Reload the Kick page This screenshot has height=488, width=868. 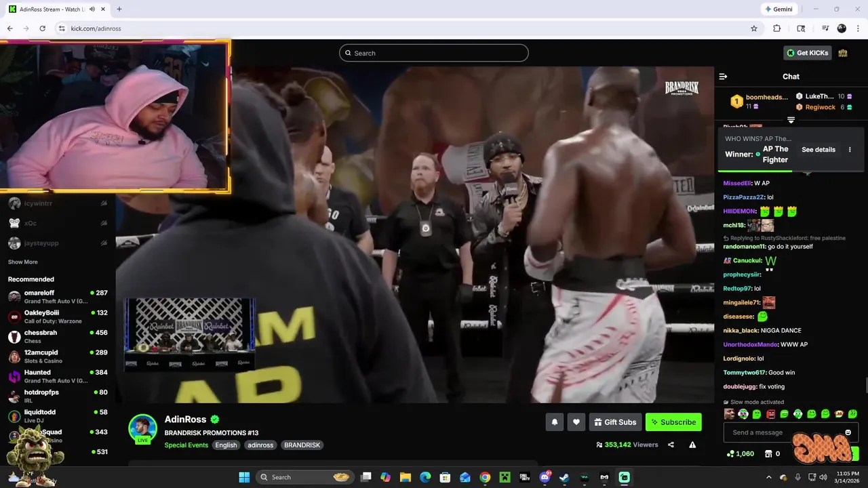pos(42,28)
